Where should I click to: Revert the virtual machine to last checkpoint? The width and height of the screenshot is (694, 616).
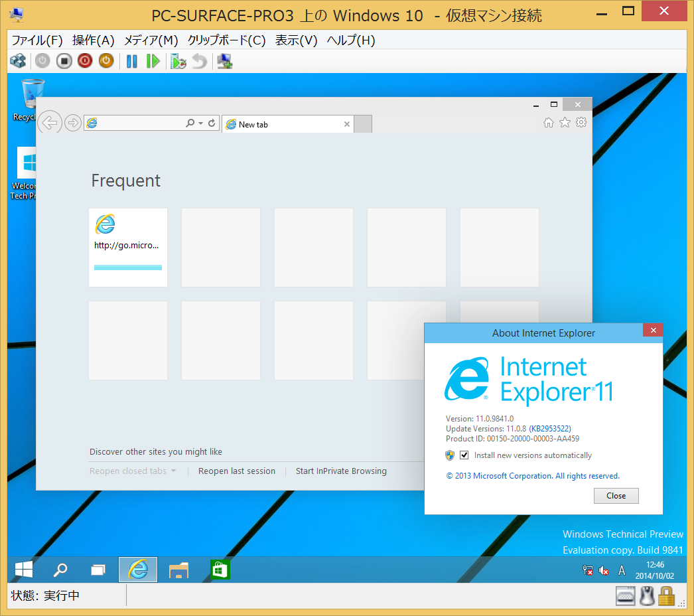pyautogui.click(x=198, y=60)
